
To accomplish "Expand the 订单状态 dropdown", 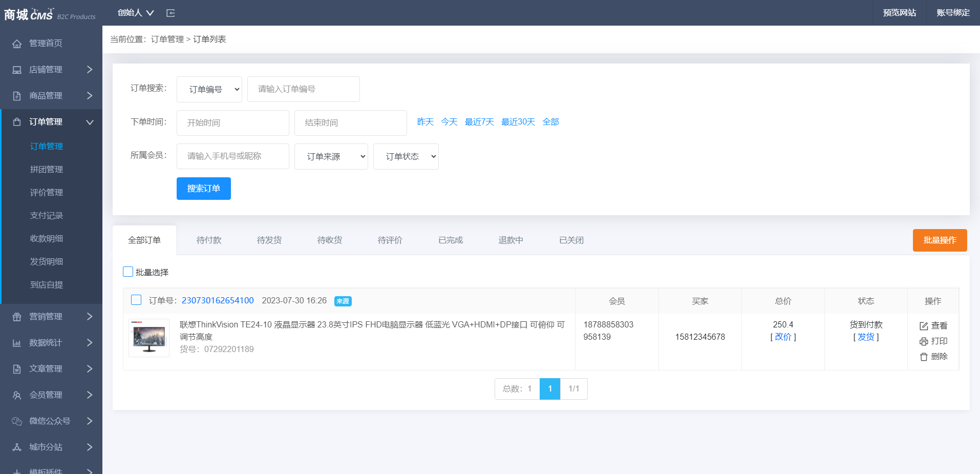I will (x=406, y=156).
